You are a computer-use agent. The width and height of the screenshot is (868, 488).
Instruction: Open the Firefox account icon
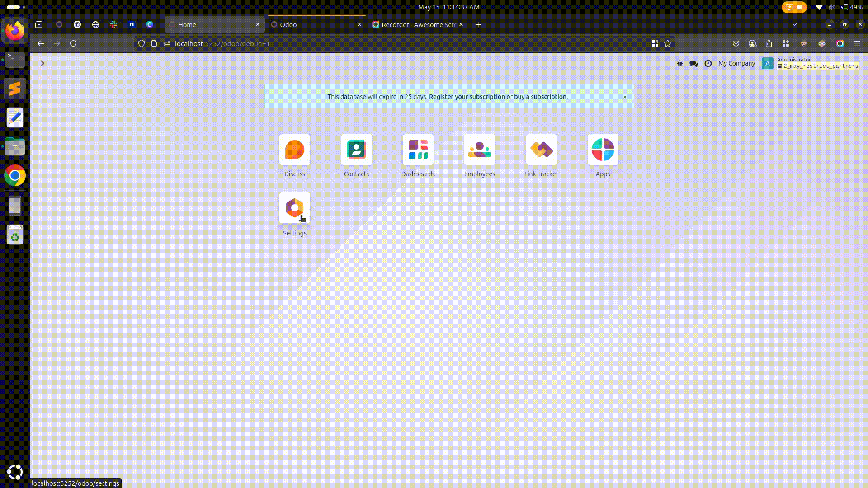pyautogui.click(x=752, y=43)
